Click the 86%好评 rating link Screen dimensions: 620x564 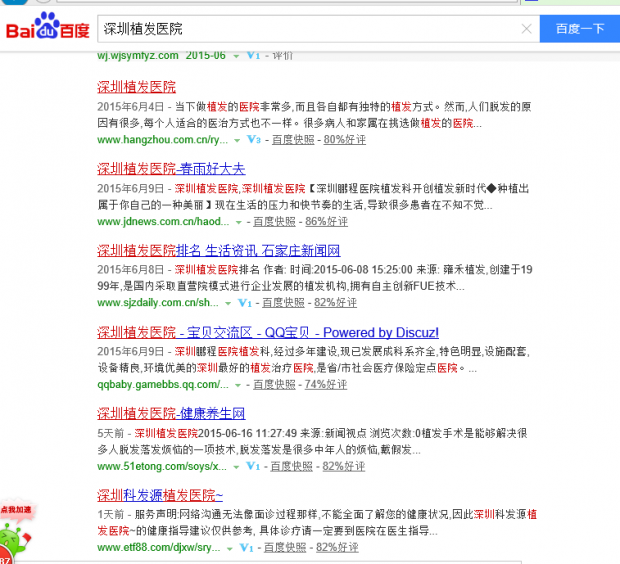pyautogui.click(x=327, y=221)
